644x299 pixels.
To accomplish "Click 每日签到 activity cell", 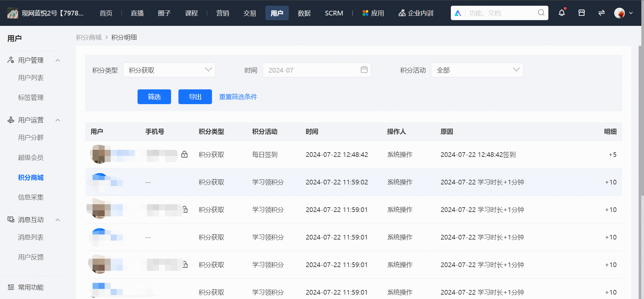I will pyautogui.click(x=265, y=155).
